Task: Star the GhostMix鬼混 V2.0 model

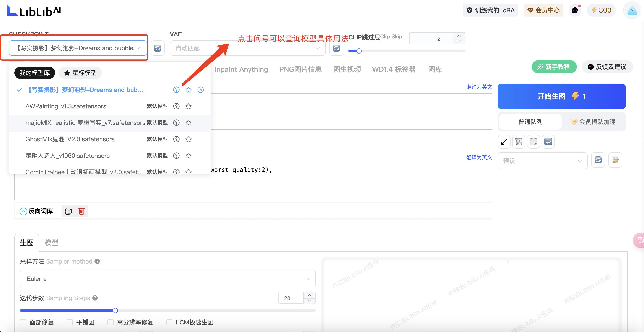Action: (x=189, y=139)
